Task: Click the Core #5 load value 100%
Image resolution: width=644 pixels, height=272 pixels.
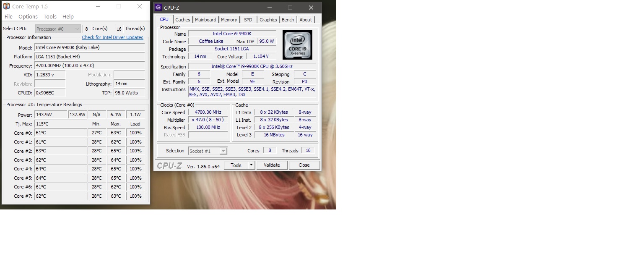Action: (135, 178)
